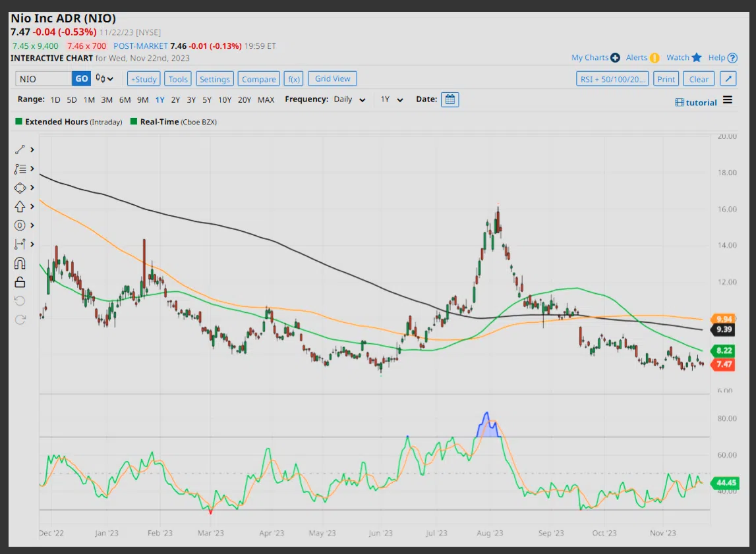Expand the Fibonacci tool chevron
This screenshot has width=756, height=554.
(x=32, y=225)
